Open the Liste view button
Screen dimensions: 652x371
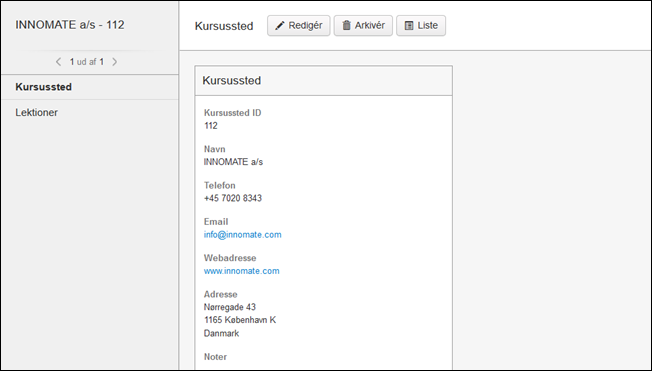(x=421, y=26)
